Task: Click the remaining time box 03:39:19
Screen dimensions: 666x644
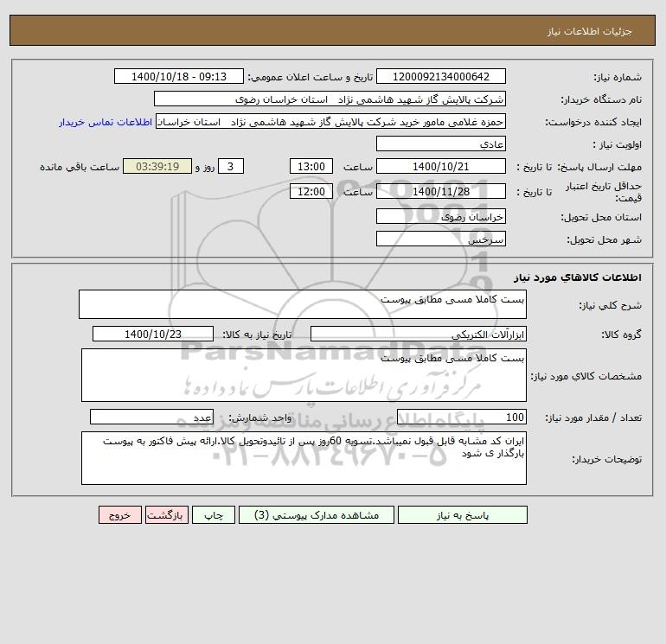Action: pos(157,167)
